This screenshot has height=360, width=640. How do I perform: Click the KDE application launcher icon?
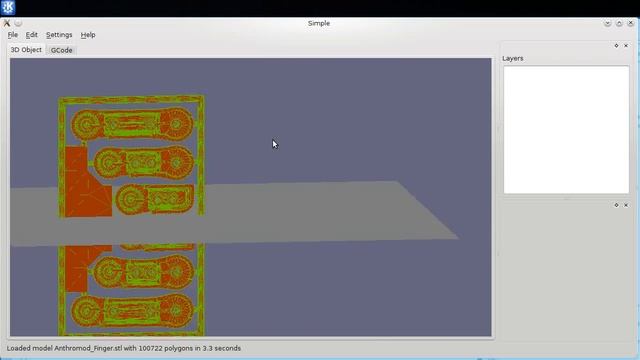[8, 7]
